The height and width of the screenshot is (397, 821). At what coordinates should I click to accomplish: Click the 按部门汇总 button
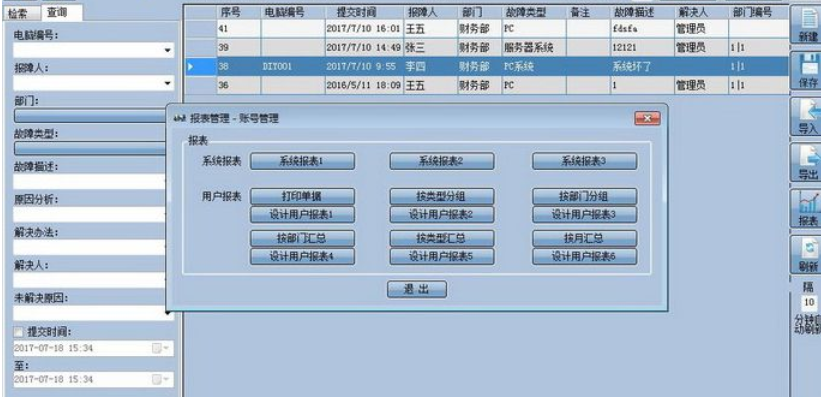pyautogui.click(x=302, y=238)
